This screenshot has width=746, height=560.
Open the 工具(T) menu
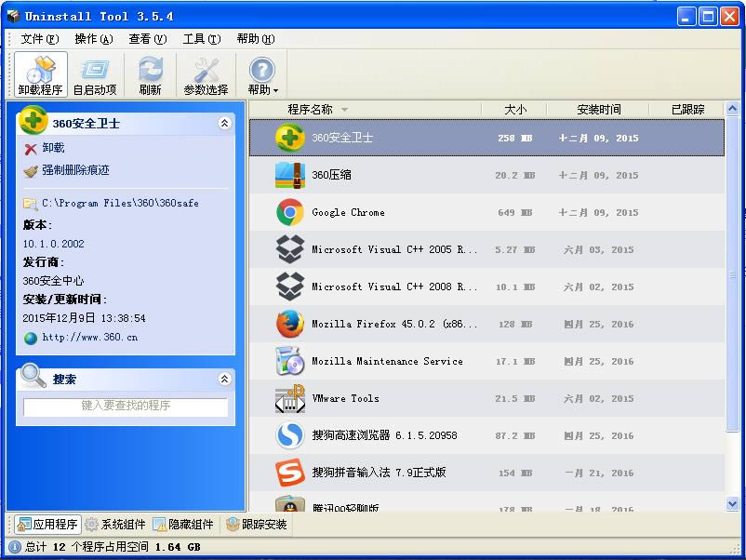(x=202, y=39)
